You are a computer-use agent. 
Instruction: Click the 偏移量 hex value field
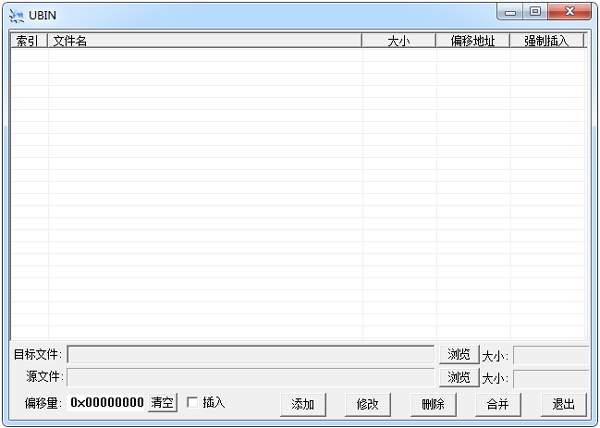click(x=106, y=403)
